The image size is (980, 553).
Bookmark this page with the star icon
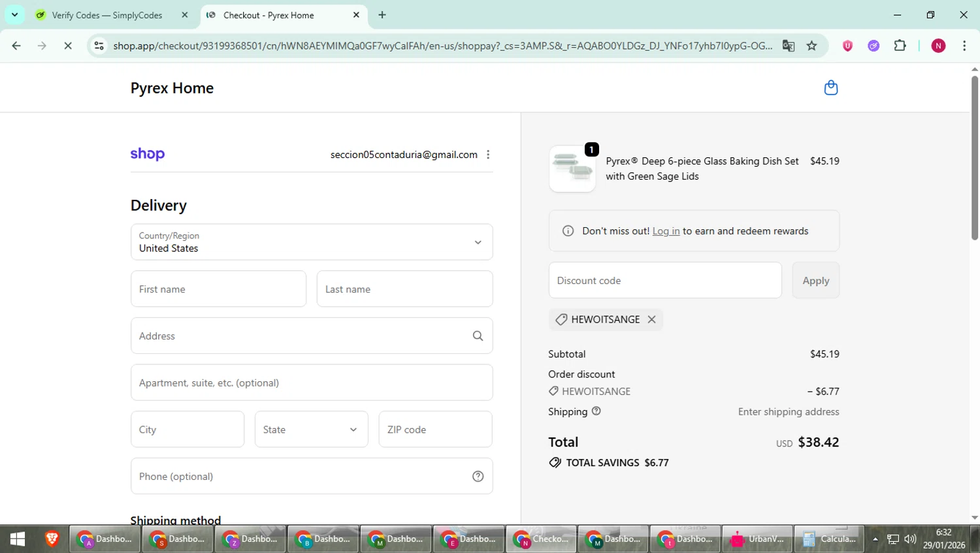(x=811, y=46)
